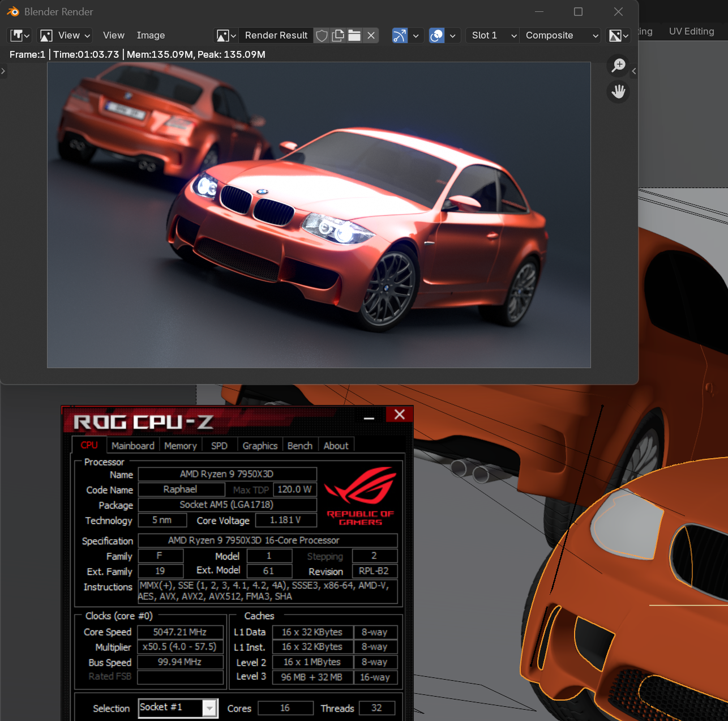Toggle the overlays button

pyautogui.click(x=436, y=35)
